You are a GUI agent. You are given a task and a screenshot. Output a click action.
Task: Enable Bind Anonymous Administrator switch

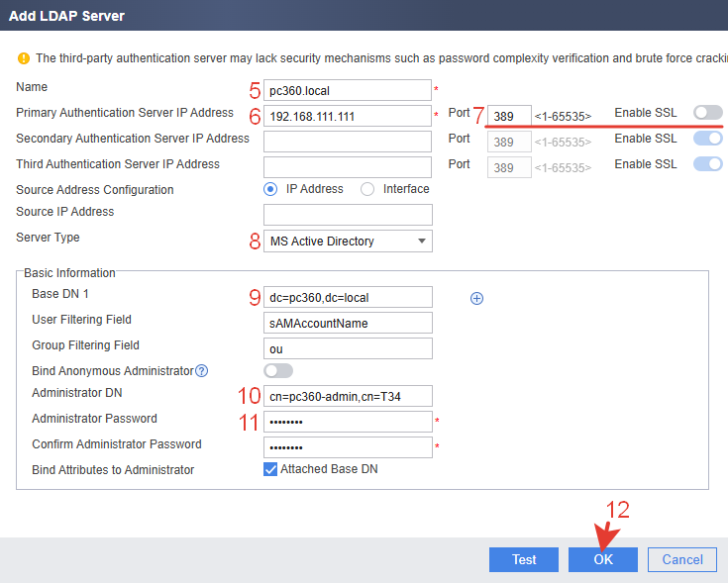(x=278, y=370)
